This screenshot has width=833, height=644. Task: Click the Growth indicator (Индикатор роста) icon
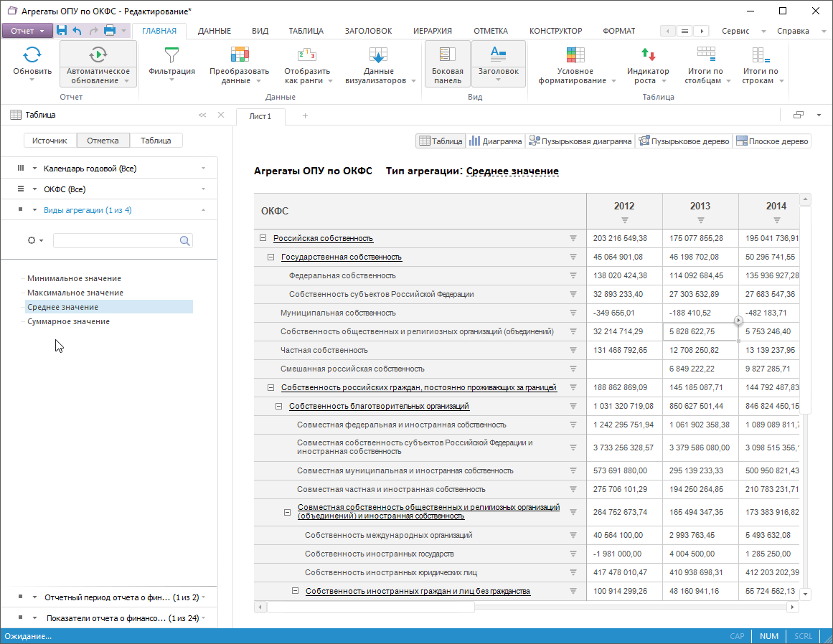click(x=648, y=55)
